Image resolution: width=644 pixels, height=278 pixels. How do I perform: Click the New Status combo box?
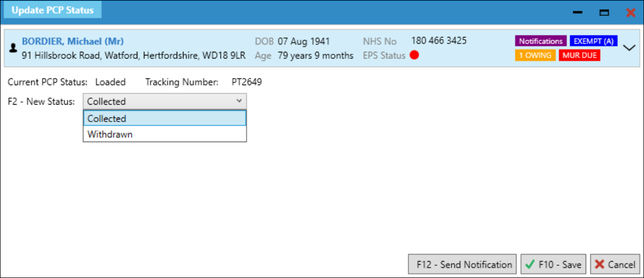(164, 102)
